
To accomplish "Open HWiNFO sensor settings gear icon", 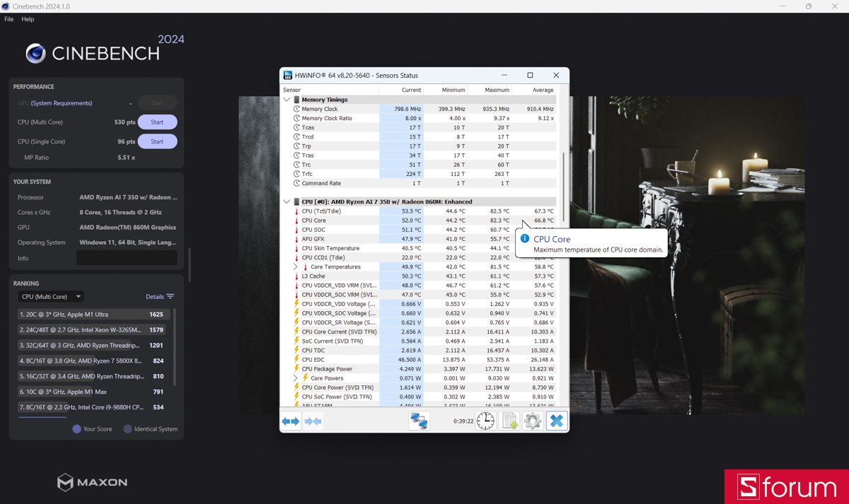I will coord(533,421).
